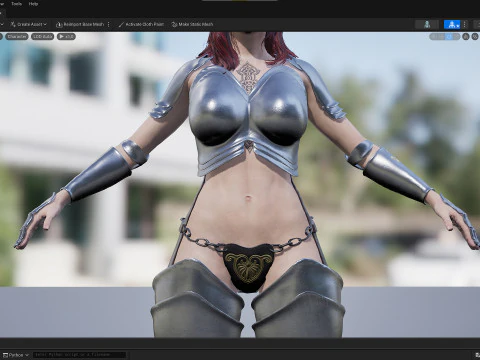Click the round icon right of transform tools
Screen dimensions: 480x360
tap(466, 37)
